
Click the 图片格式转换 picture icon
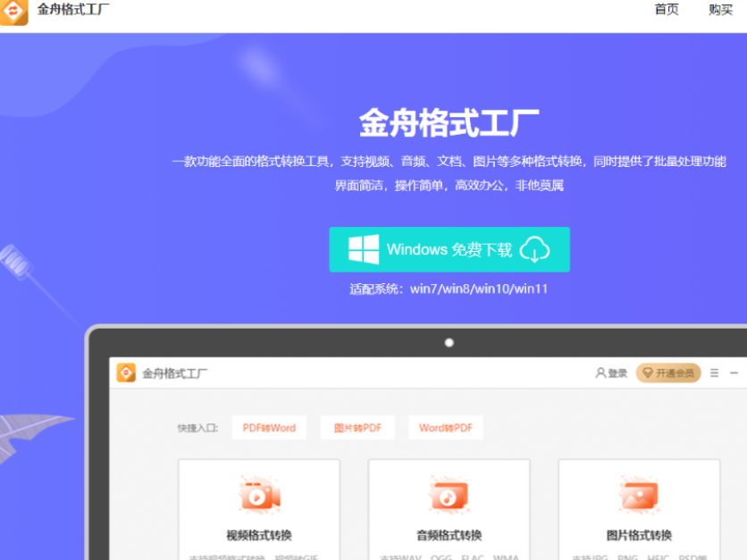coord(639,495)
